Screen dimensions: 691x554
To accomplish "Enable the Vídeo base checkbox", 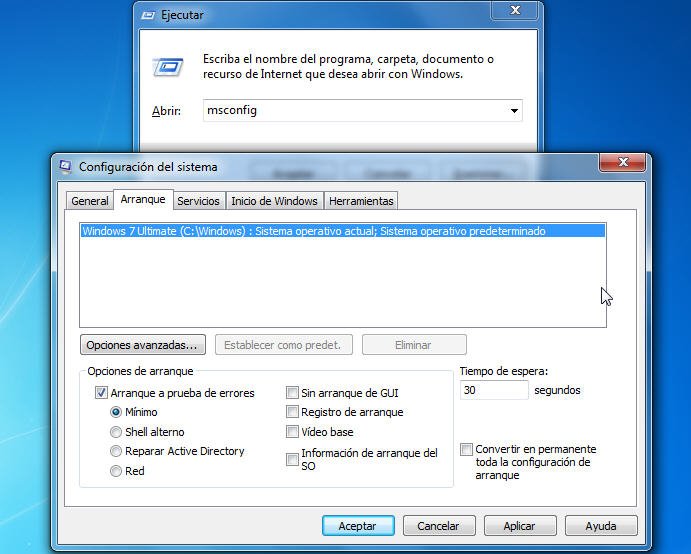I will click(292, 432).
